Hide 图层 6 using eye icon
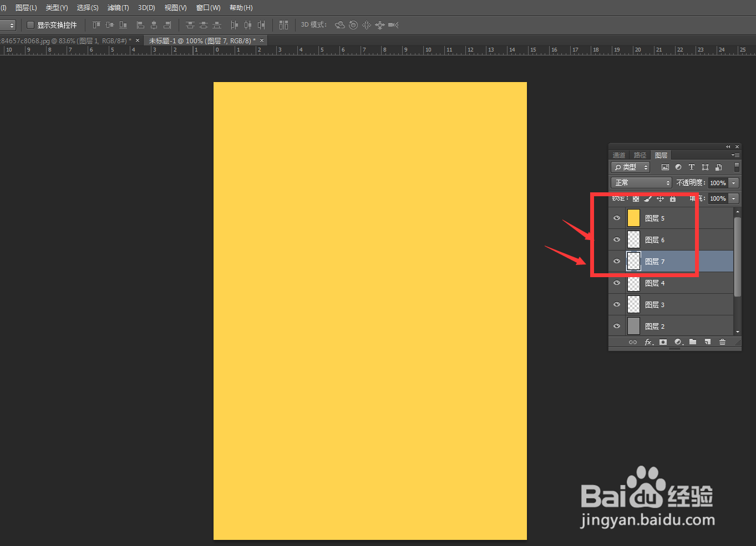756x546 pixels. pyautogui.click(x=617, y=239)
